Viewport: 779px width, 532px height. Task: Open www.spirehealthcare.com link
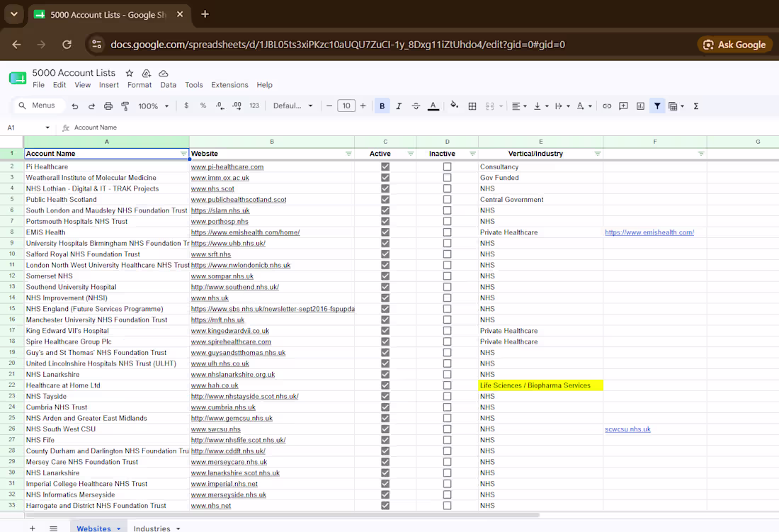231,341
